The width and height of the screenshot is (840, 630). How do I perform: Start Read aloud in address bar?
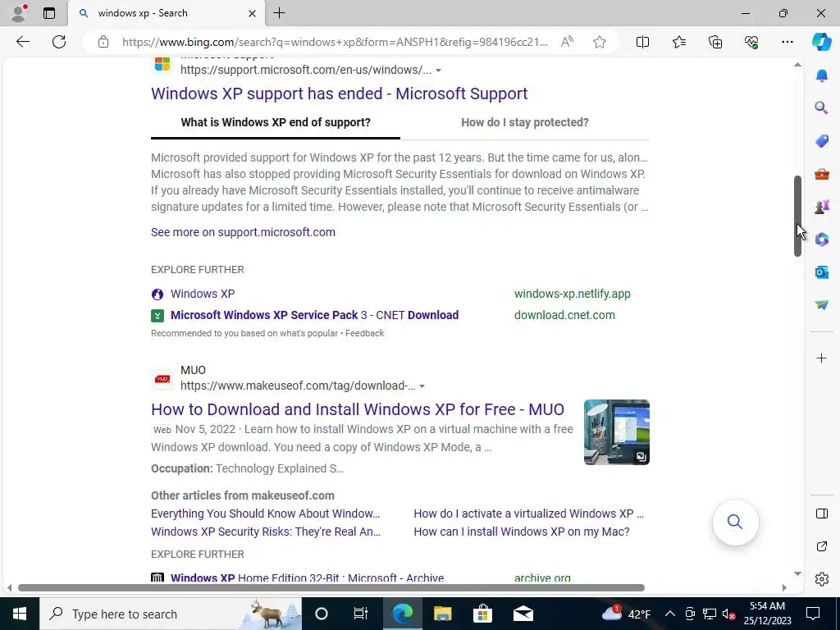567,42
